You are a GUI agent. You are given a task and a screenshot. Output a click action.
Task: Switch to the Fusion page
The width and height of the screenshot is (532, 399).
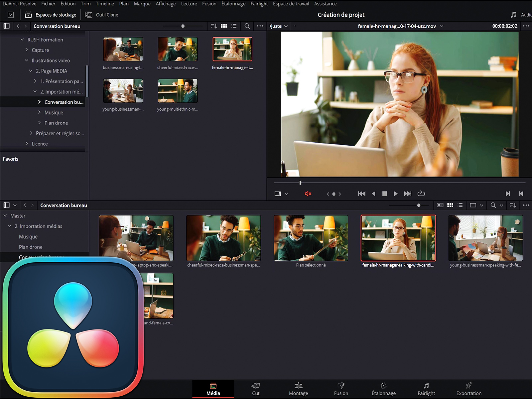[341, 389]
